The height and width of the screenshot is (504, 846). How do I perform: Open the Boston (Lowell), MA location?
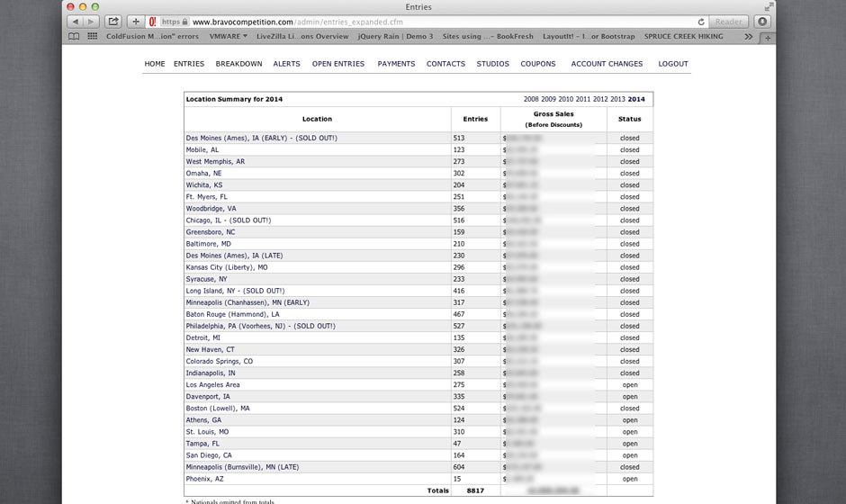218,409
